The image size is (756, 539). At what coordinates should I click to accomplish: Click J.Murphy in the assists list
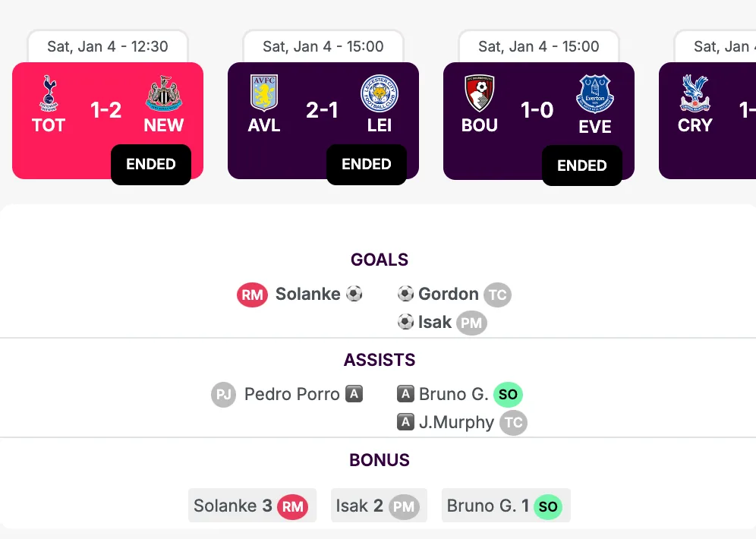tap(456, 422)
